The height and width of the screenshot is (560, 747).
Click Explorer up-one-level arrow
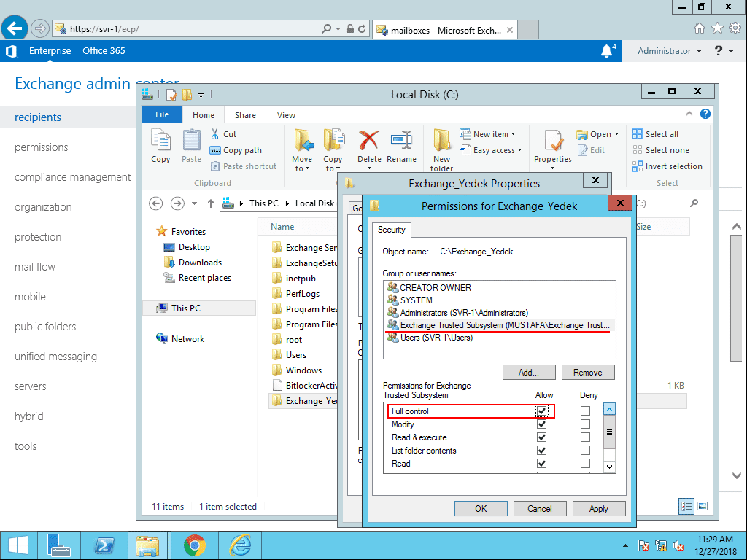(x=211, y=203)
